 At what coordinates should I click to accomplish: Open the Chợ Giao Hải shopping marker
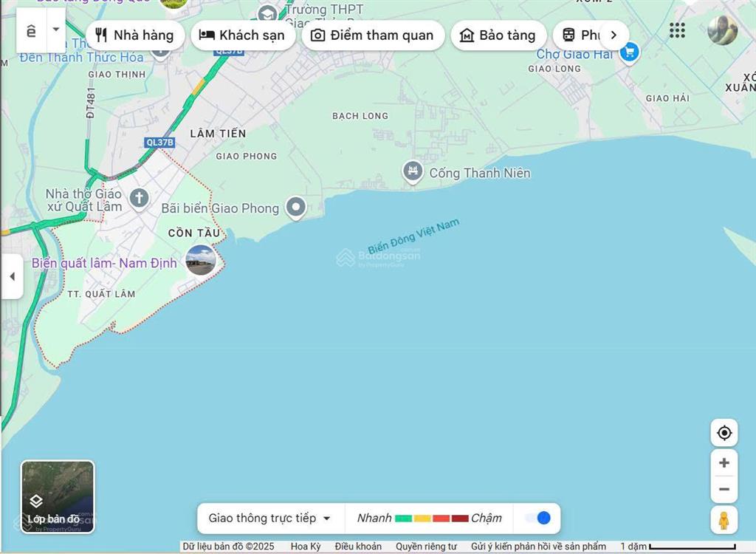point(629,52)
